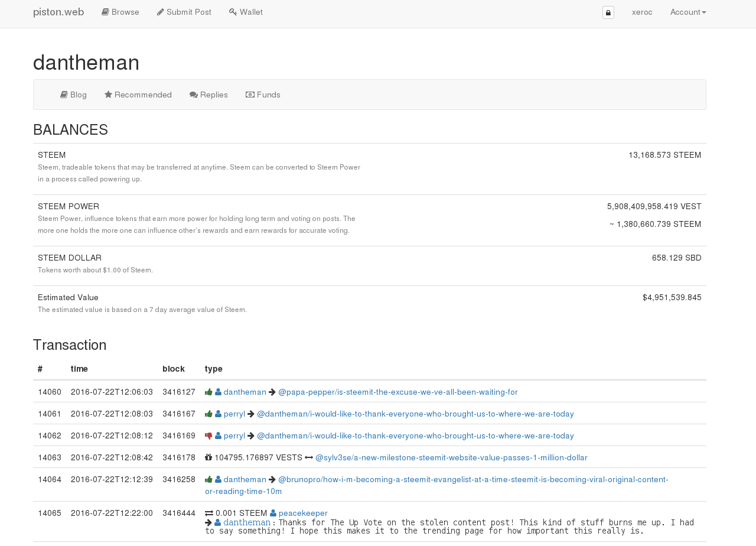Click the '658.129 SBD' balance
Screen dimensions: 756x546
(677, 258)
